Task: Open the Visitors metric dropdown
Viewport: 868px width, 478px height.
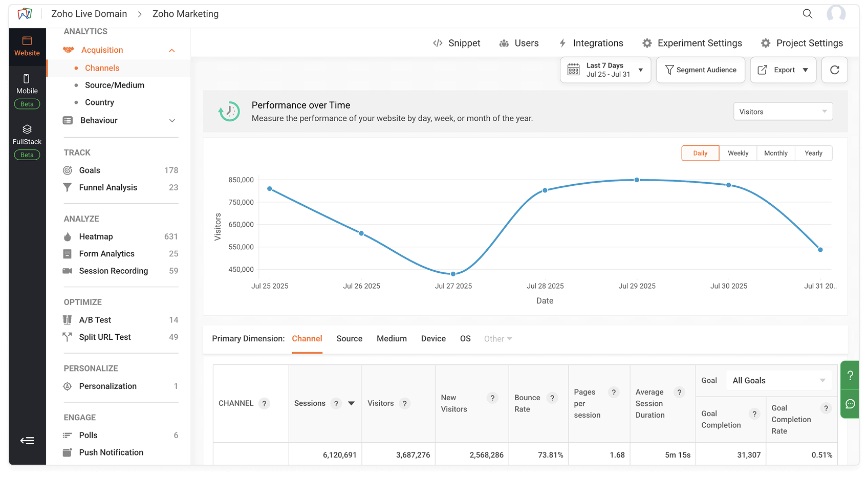Action: tap(783, 112)
